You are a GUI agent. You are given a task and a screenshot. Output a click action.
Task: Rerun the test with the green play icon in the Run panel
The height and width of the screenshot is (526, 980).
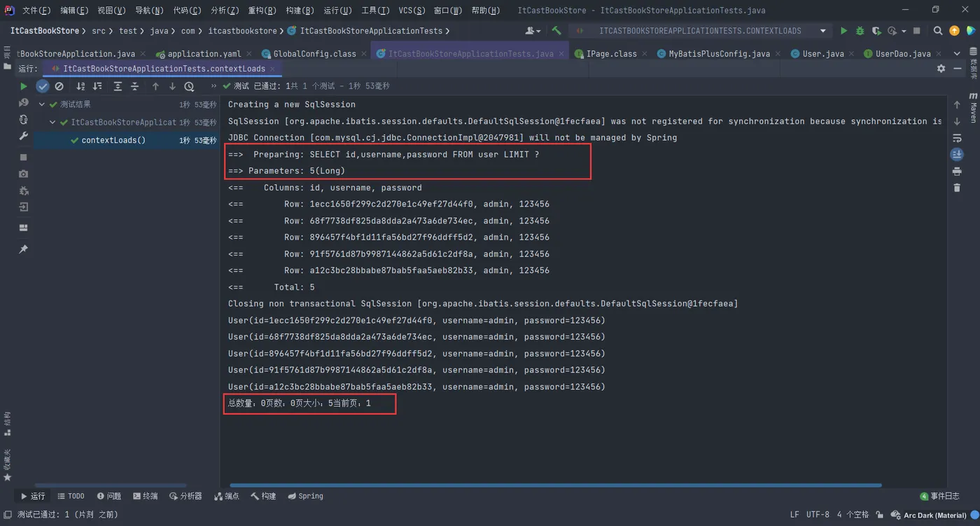tap(23, 86)
